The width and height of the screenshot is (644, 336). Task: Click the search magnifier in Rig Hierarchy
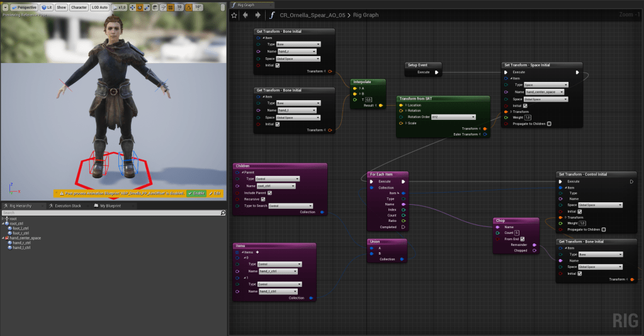222,213
